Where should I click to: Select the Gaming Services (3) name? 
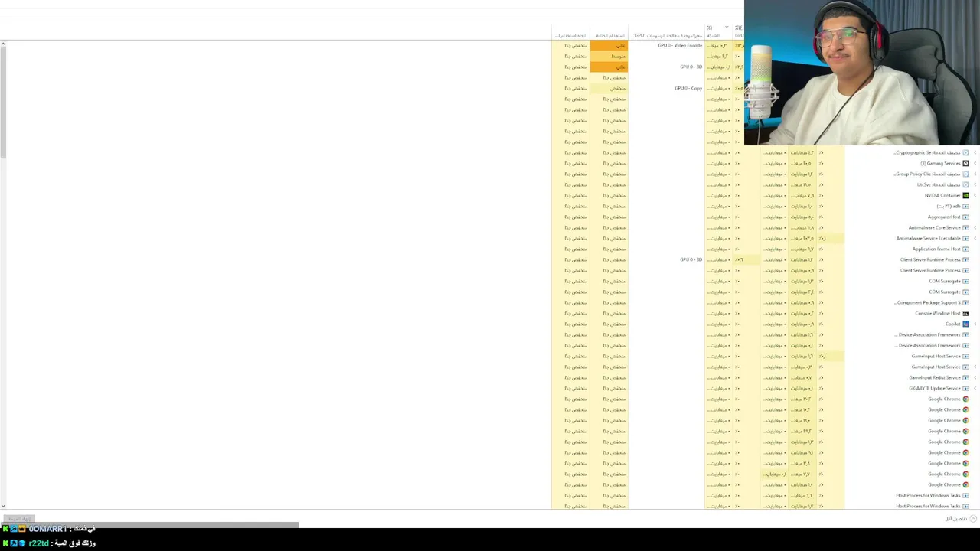940,164
